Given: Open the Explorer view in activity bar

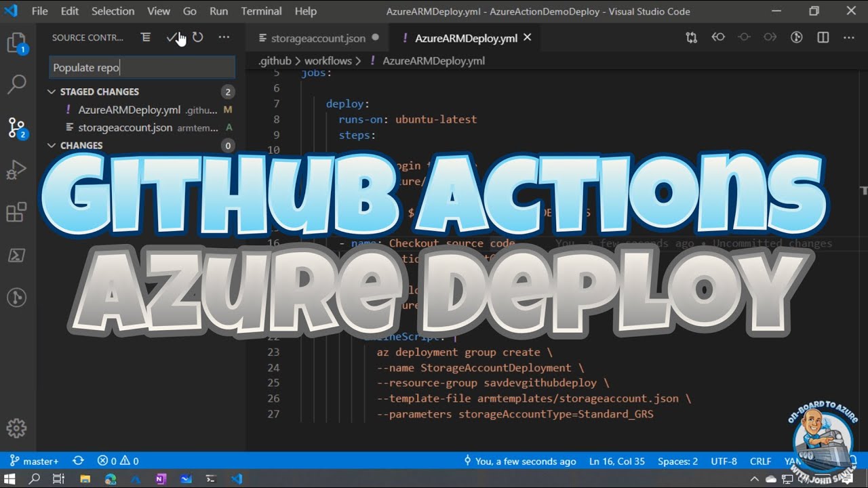Looking at the screenshot, I should 16,43.
